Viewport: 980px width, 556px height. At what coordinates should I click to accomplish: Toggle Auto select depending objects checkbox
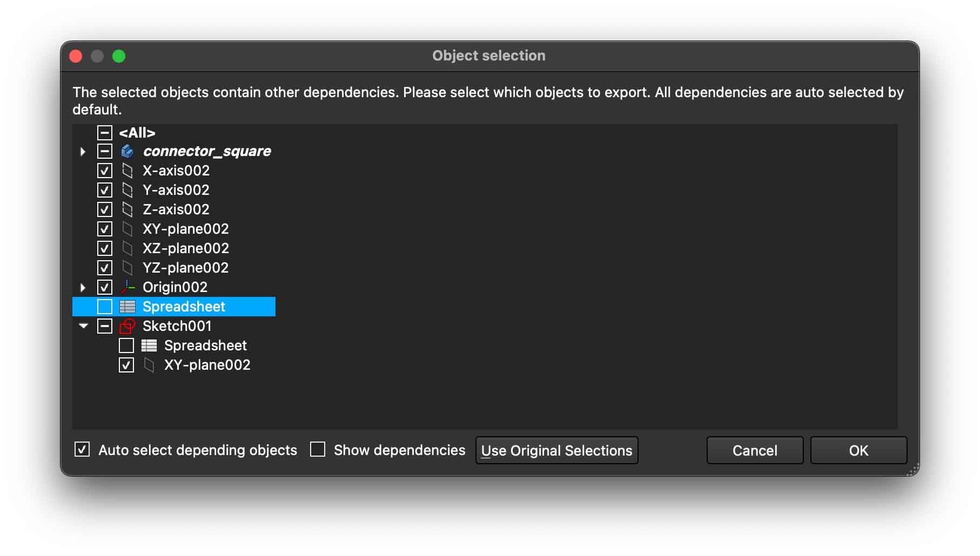click(82, 449)
